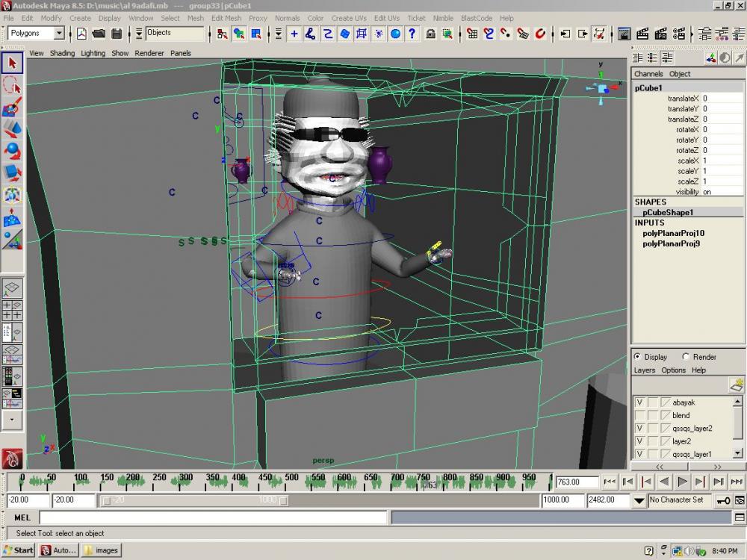
Task: Open the IPR render clapperboard icon
Action: point(660,34)
